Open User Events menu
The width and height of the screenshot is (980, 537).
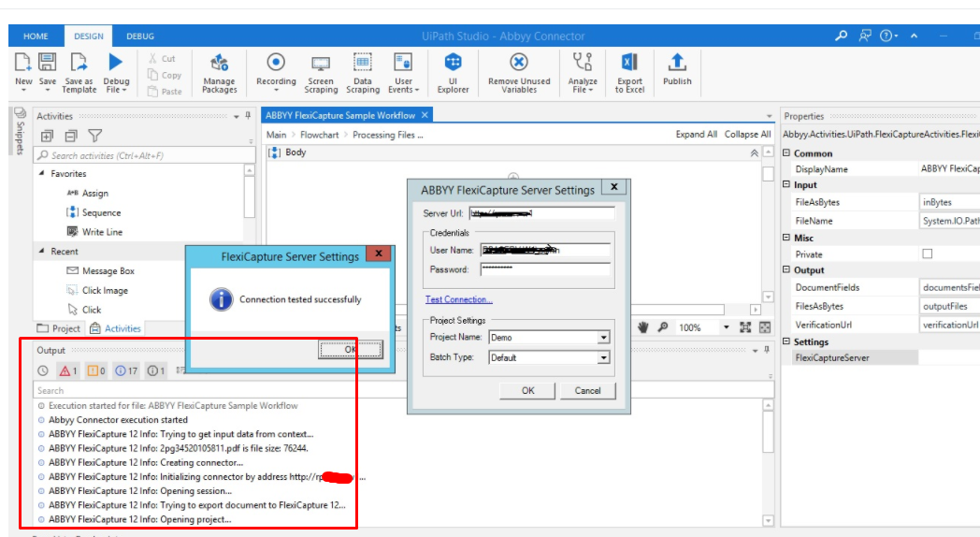(x=403, y=73)
